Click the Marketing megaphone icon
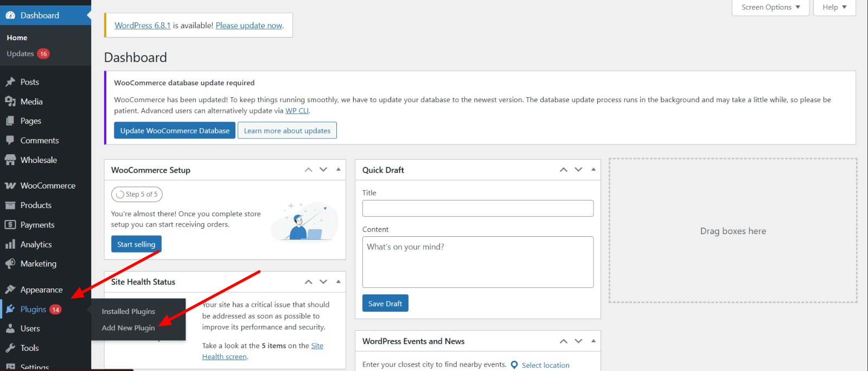The image size is (868, 371). (10, 264)
